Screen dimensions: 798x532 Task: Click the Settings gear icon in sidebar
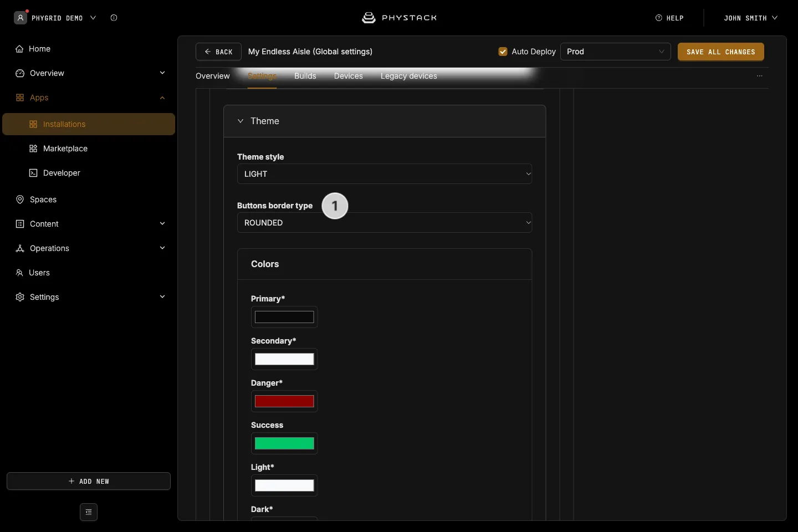coord(20,297)
